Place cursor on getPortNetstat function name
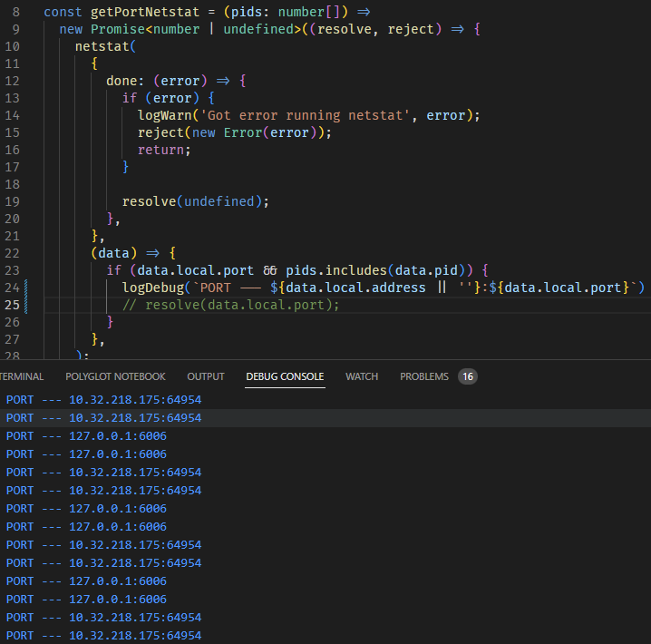Viewport: 651px width, 644px height. tap(145, 12)
